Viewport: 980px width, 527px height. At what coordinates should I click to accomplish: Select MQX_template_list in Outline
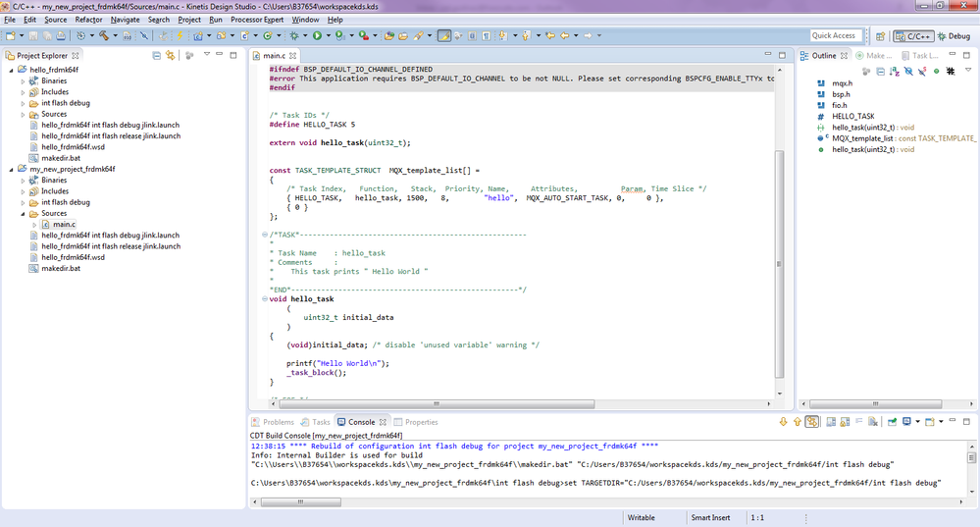(862, 138)
